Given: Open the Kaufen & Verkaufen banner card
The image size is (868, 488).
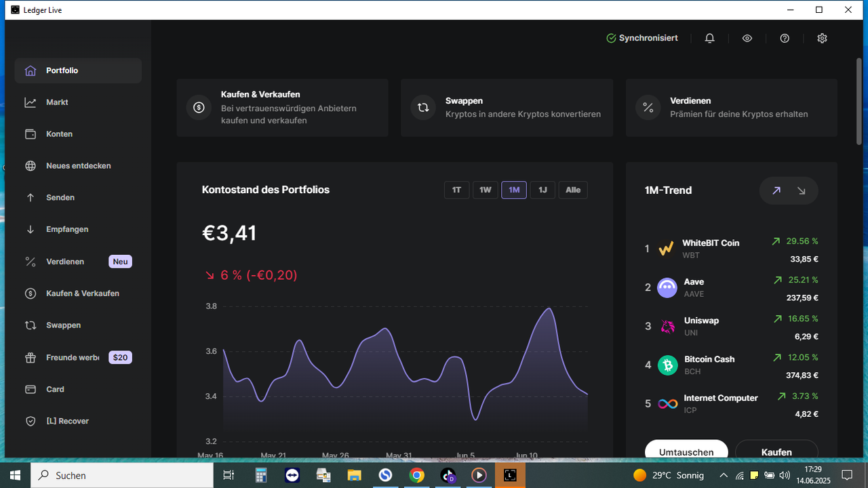Looking at the screenshot, I should click(x=282, y=108).
